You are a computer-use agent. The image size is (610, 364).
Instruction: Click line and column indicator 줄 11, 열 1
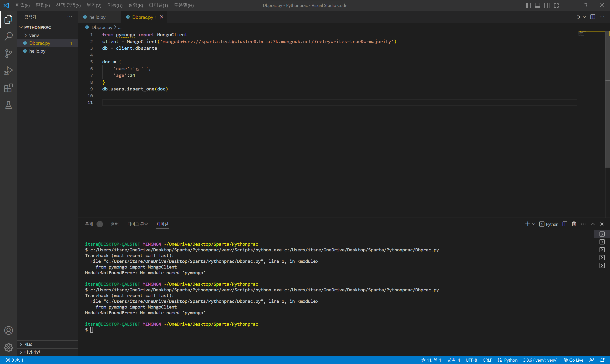pos(431,360)
